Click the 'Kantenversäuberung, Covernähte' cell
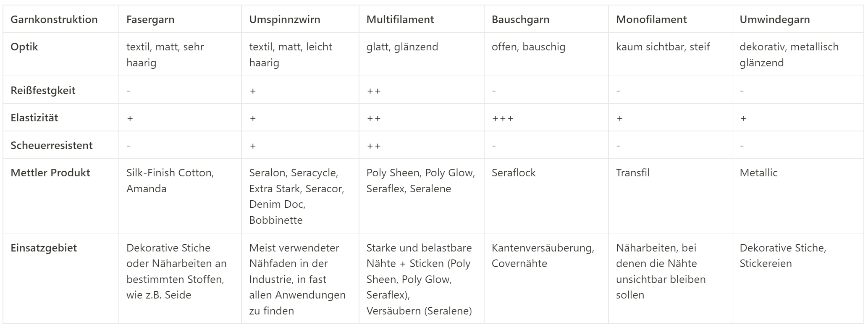This screenshot has height=330, width=868. tap(543, 255)
